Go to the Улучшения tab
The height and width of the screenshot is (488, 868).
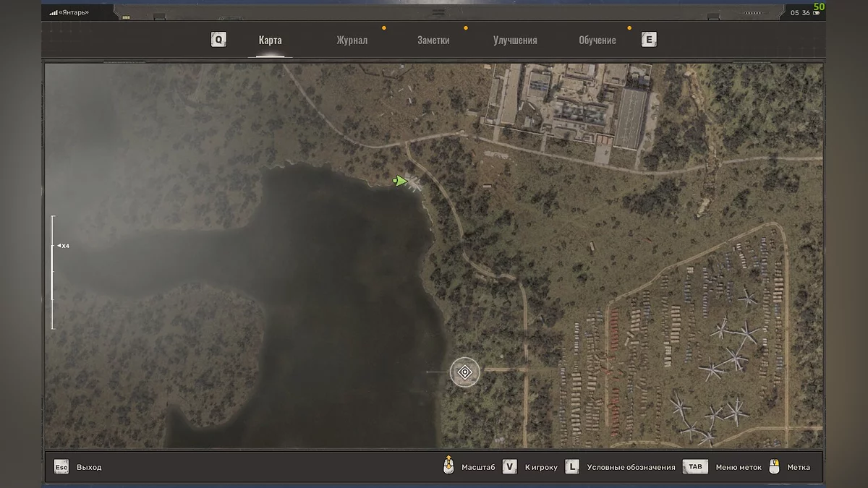(515, 40)
